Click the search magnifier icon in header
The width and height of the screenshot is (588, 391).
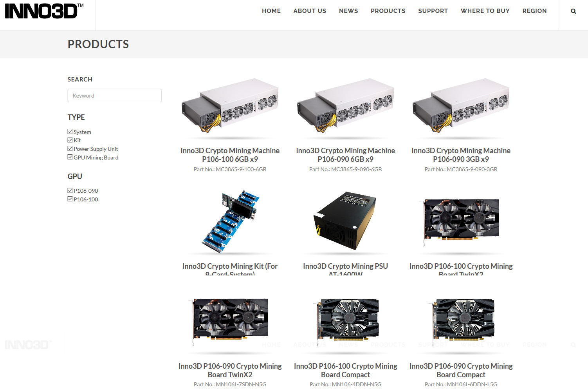[573, 11]
